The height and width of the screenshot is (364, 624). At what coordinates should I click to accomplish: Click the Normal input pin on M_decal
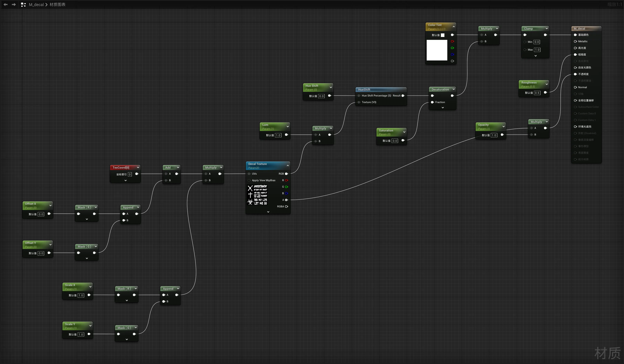tap(575, 87)
